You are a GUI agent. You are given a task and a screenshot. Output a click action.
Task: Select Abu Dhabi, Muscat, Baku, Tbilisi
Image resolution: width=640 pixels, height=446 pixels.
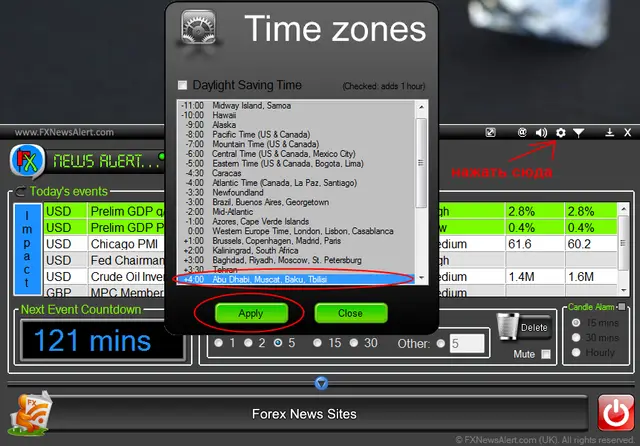[x=297, y=280]
